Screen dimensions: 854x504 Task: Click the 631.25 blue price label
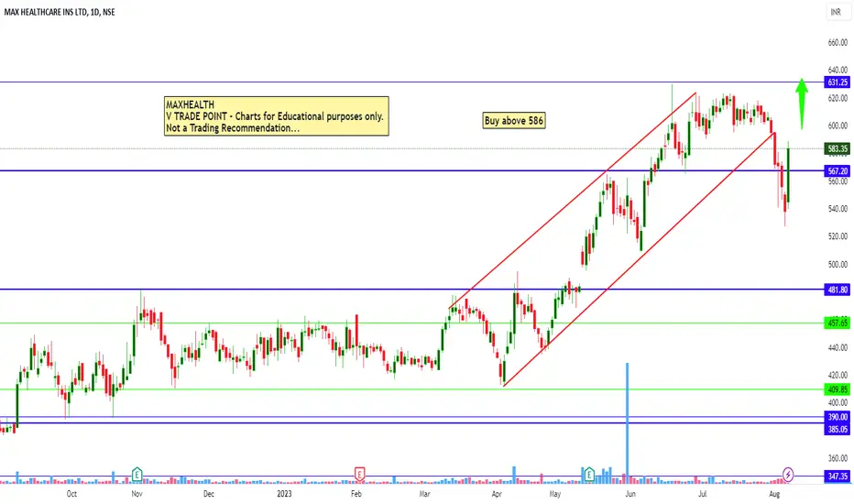pyautogui.click(x=838, y=82)
